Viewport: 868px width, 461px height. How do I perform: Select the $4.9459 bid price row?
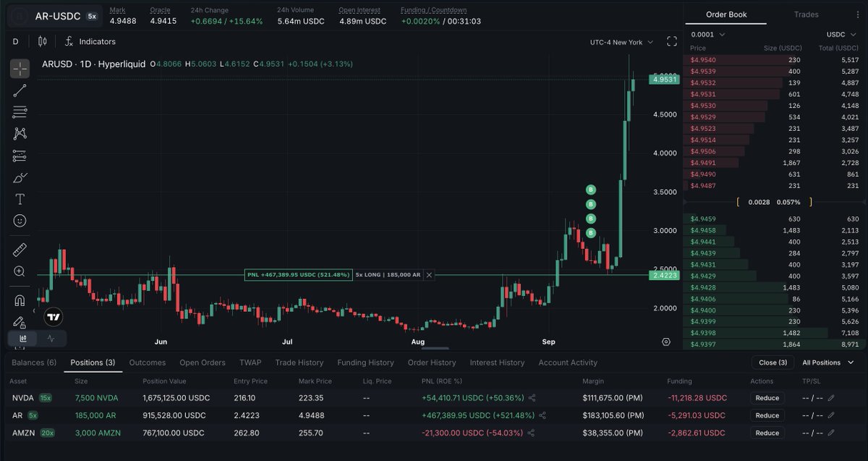773,219
